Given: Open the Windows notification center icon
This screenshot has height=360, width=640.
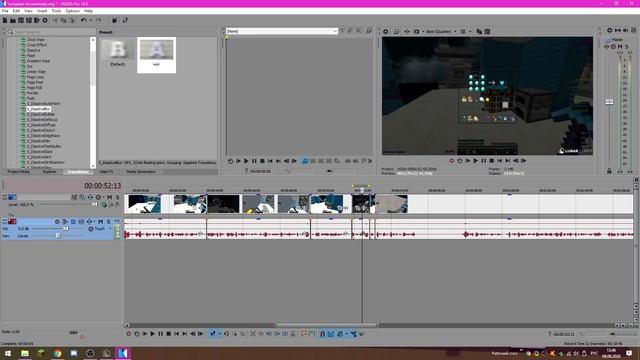Looking at the screenshot, I should click(x=629, y=353).
